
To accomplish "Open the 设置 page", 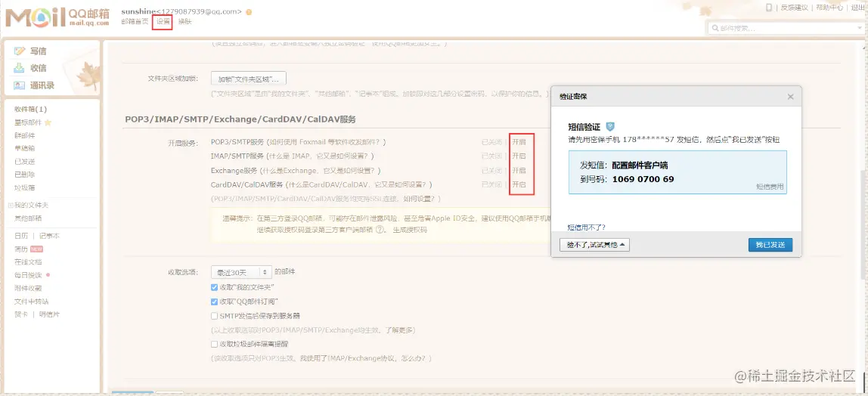I will tap(163, 22).
